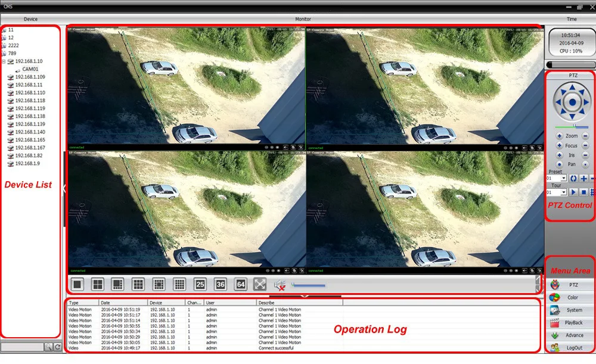Click the Iris plus button
596x364 pixels.
coord(559,155)
